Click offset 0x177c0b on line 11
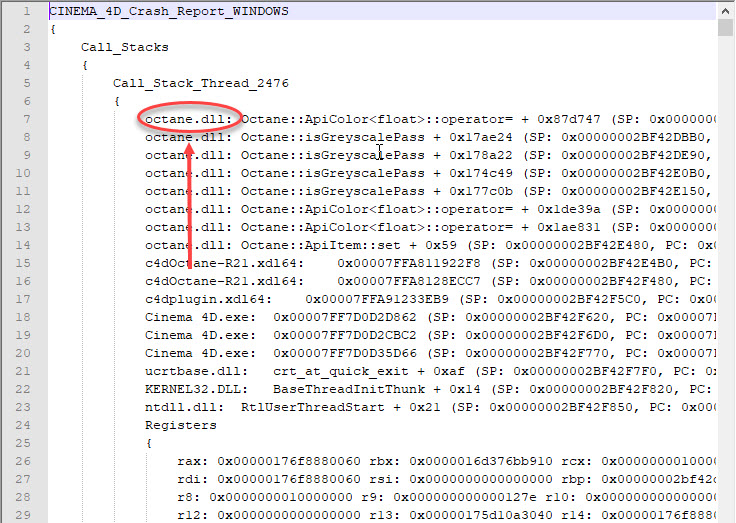 coord(481,191)
